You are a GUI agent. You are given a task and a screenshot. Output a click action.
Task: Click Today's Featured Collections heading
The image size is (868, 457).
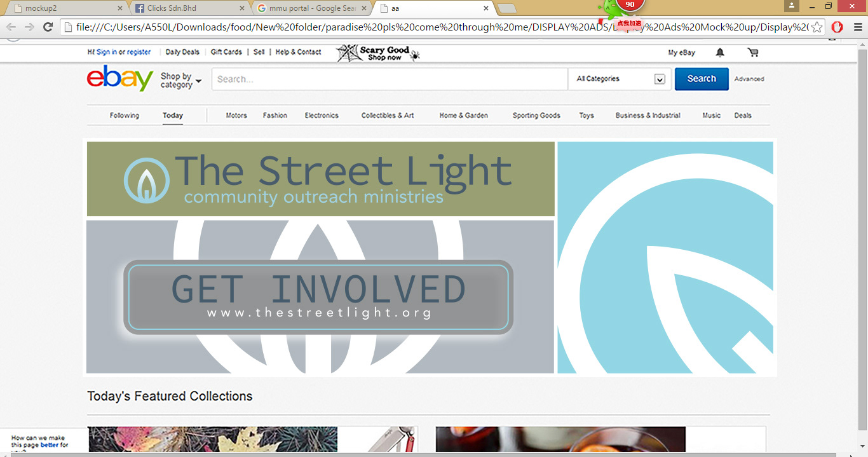point(170,396)
